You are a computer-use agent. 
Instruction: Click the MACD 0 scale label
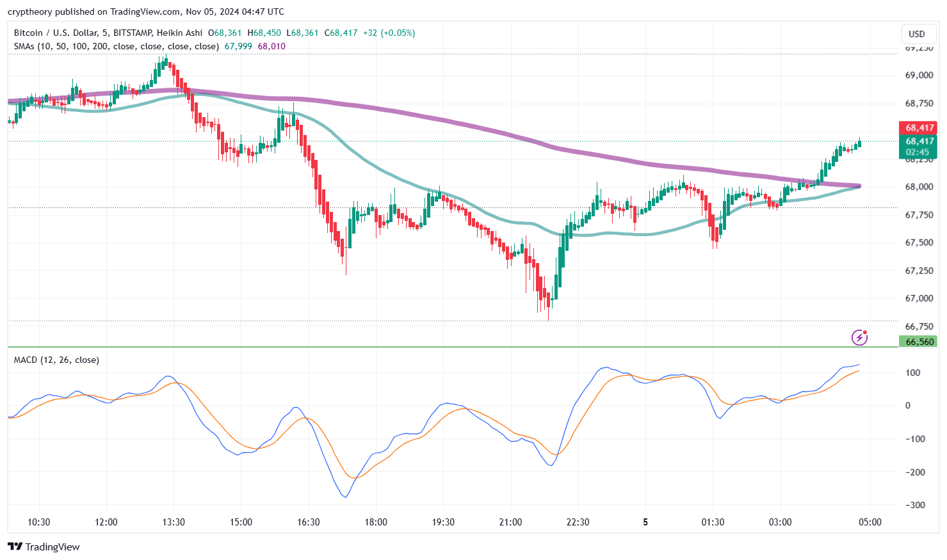908,406
